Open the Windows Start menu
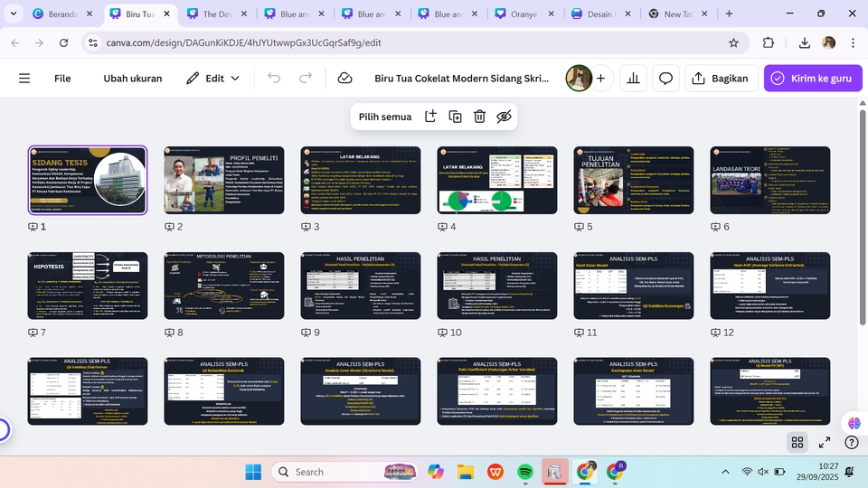Screen dimensions: 868x488 [x=253, y=472]
